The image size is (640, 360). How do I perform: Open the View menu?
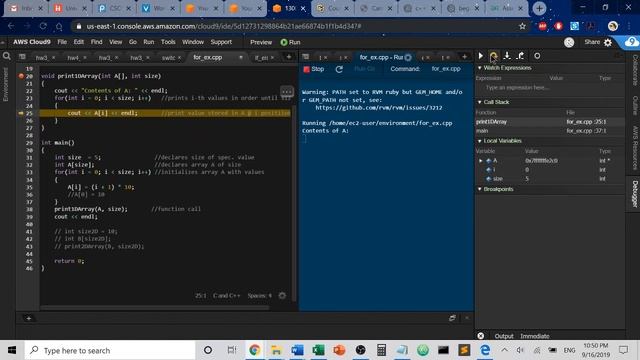tap(116, 42)
